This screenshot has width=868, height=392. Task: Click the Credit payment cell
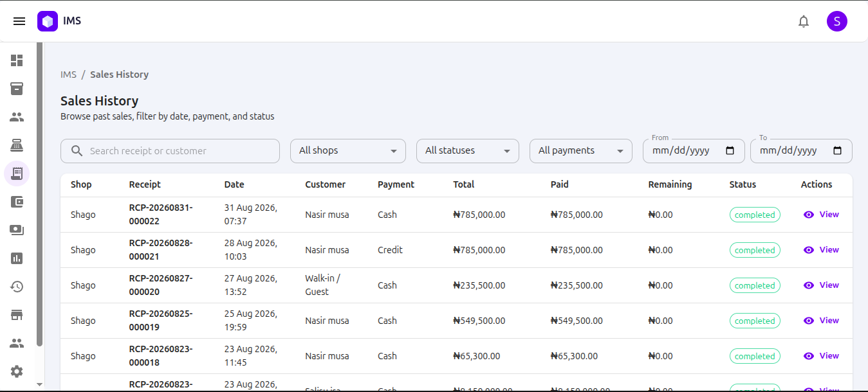(x=390, y=250)
